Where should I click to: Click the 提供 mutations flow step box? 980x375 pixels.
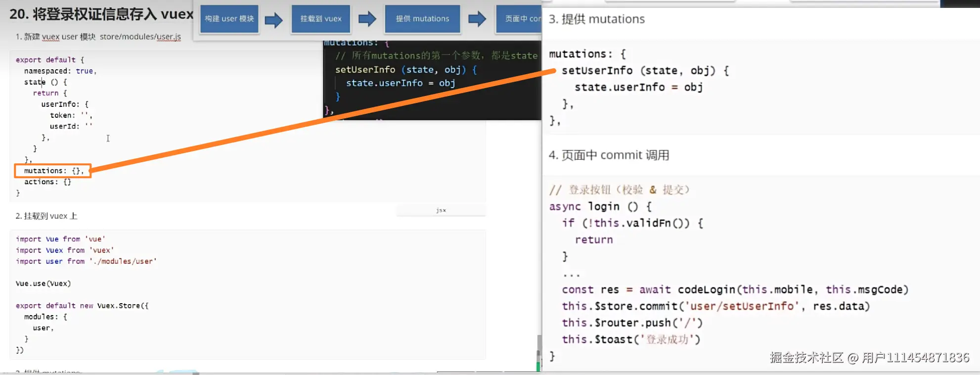click(x=422, y=19)
